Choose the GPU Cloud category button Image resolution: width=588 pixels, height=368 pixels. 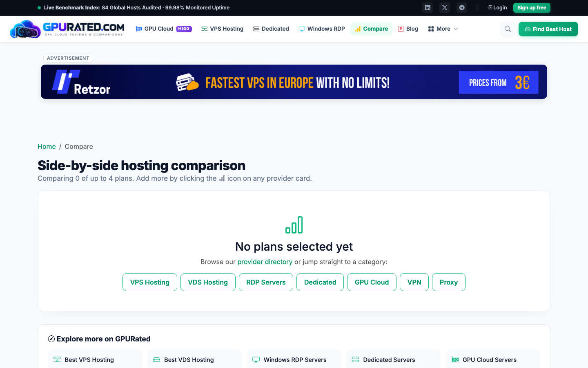[372, 282]
